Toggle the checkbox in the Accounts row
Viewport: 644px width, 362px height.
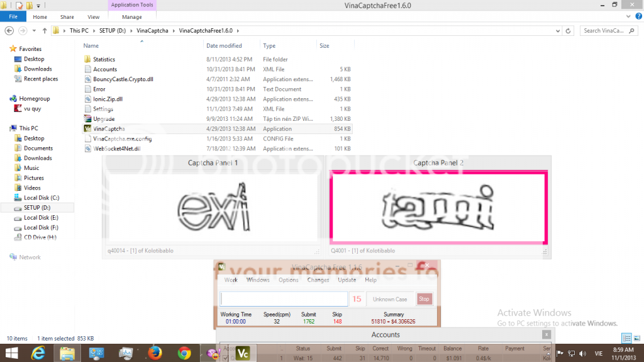[x=225, y=358]
